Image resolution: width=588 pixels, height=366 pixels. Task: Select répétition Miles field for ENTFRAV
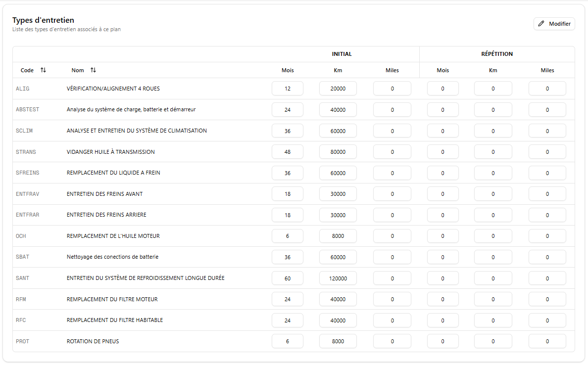547,194
